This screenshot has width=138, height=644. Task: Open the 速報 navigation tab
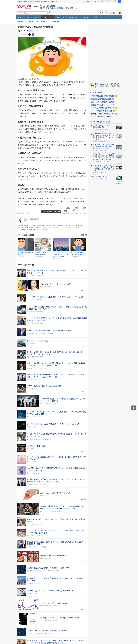(28, 17)
